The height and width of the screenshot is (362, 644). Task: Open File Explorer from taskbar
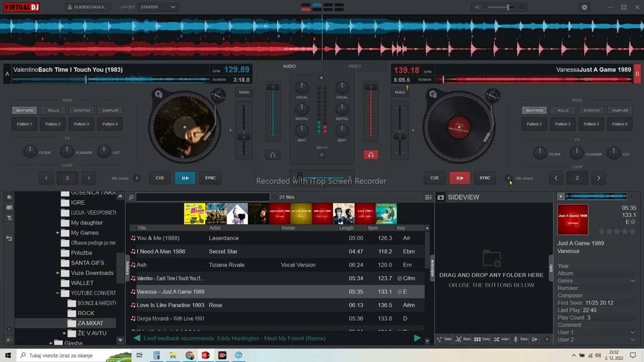click(173, 355)
